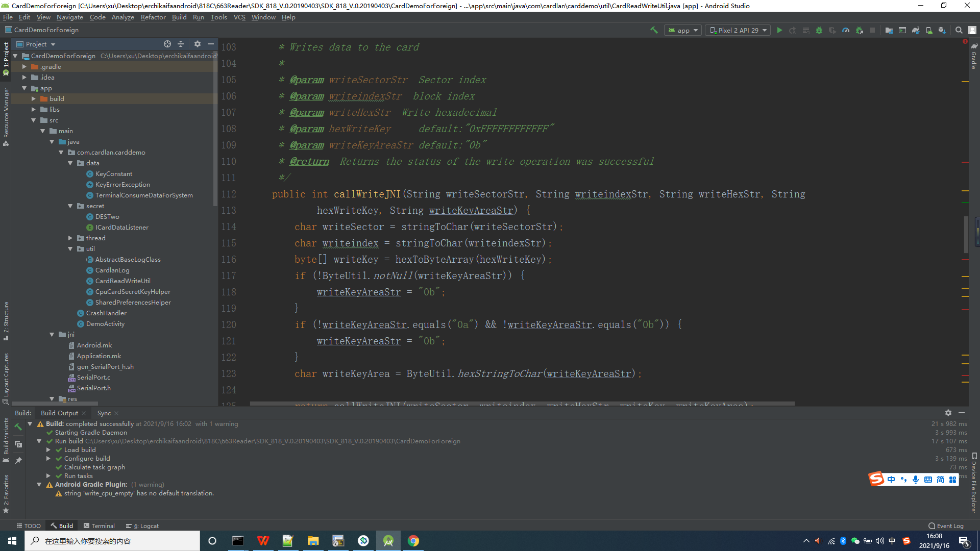
Task: Click Search Everywhere magnifier icon
Action: point(959,30)
